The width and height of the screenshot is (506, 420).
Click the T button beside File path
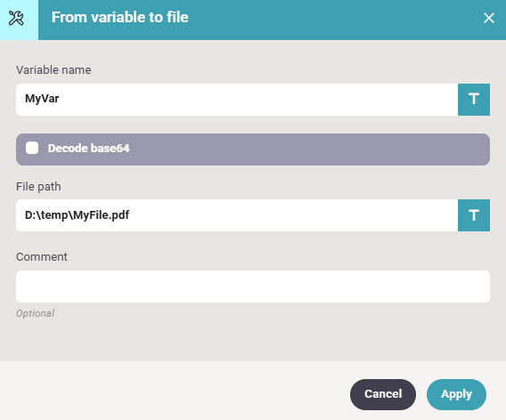474,215
